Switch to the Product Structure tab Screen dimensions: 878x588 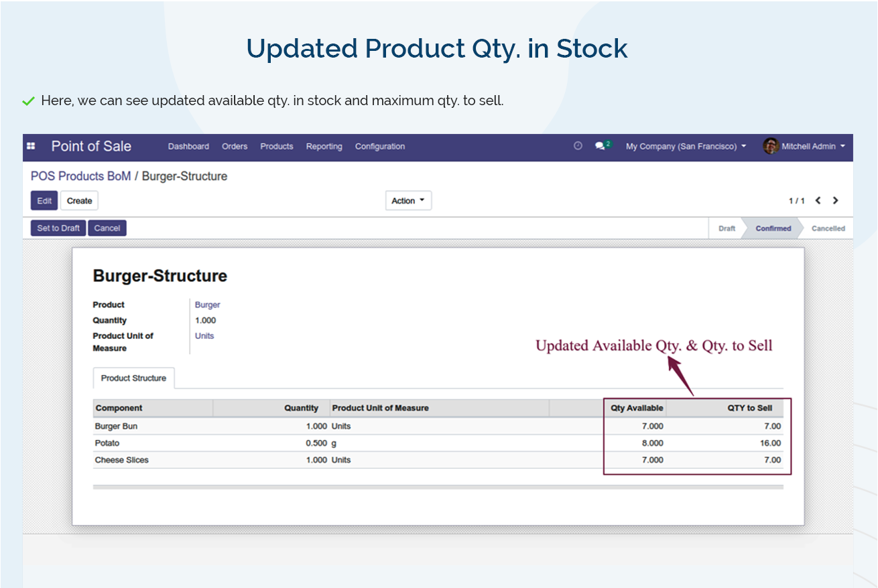pyautogui.click(x=133, y=378)
